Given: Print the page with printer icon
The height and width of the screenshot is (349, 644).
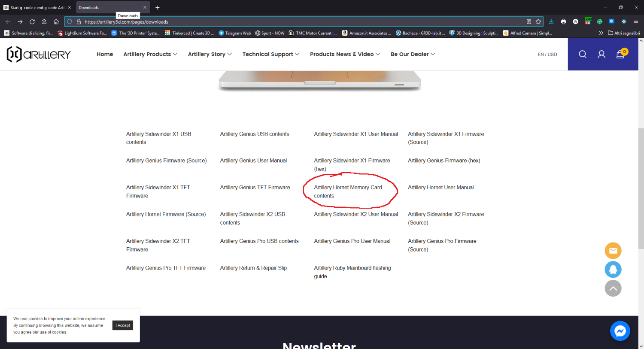Looking at the screenshot, I should (563, 21).
